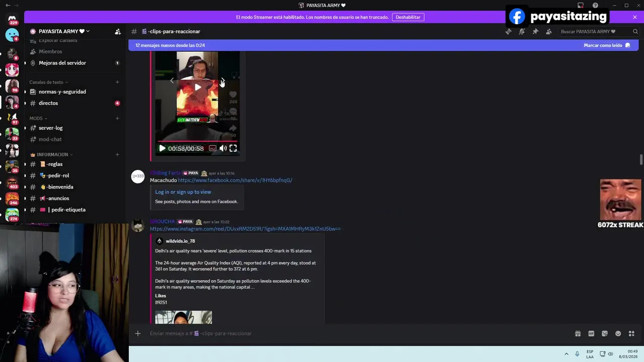Collapse Canales de texto category
Image resolution: width=644 pixels, height=362 pixels.
(x=48, y=82)
